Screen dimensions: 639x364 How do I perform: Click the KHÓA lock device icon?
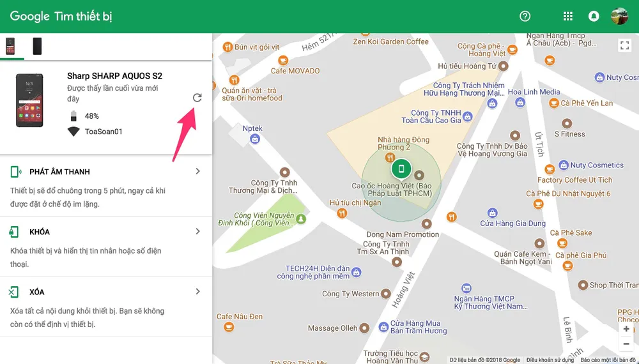14,232
